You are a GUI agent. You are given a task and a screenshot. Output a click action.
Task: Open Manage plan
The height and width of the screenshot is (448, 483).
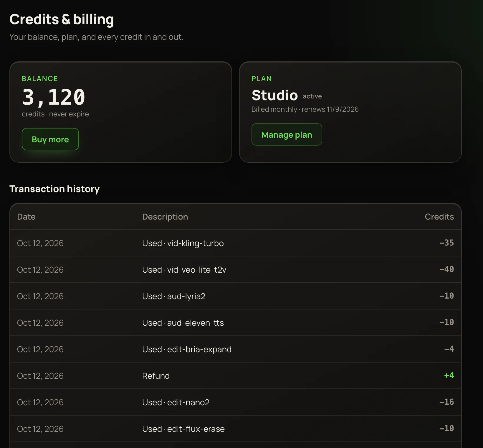pyautogui.click(x=287, y=134)
